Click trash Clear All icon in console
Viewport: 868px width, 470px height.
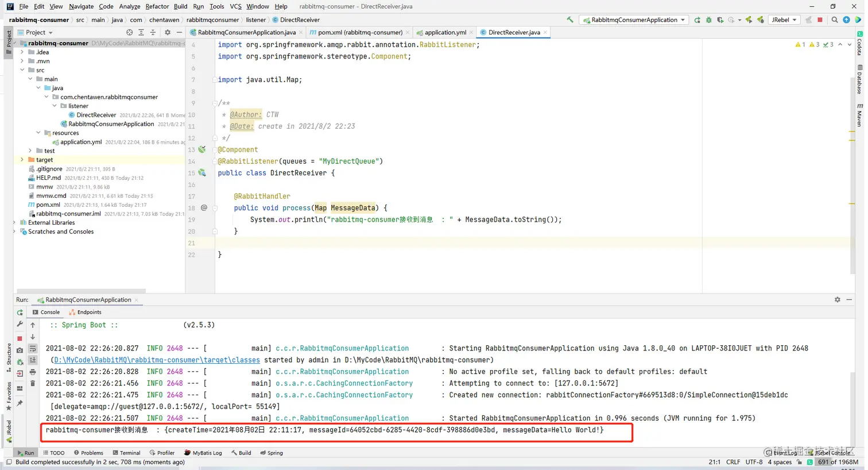click(x=33, y=383)
